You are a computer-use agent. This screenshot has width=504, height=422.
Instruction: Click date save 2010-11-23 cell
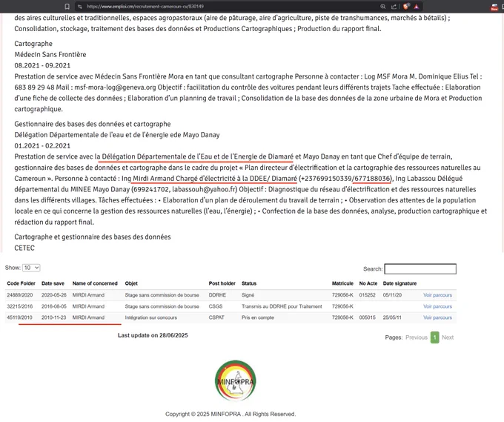click(x=53, y=317)
